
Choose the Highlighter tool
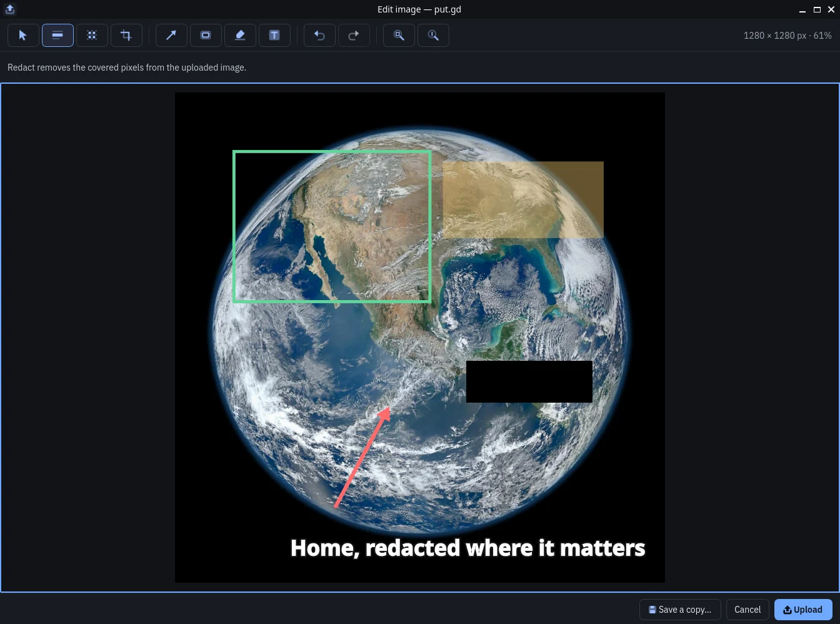coord(240,36)
